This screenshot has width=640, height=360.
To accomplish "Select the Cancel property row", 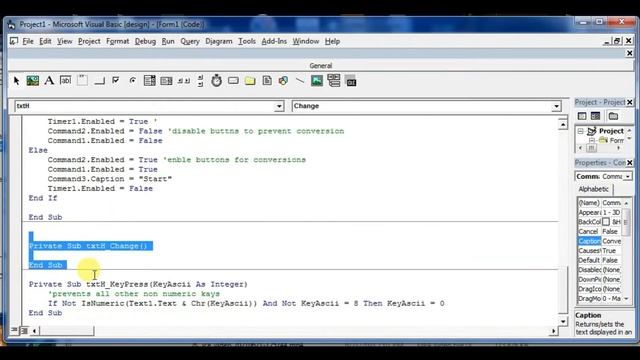I will pyautogui.click(x=600, y=231).
